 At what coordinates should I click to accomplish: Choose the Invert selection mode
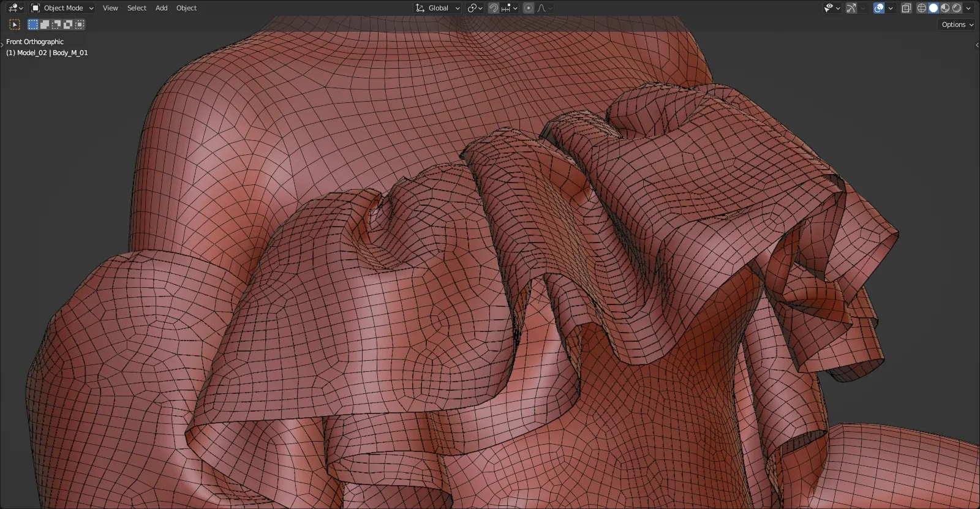[68, 25]
